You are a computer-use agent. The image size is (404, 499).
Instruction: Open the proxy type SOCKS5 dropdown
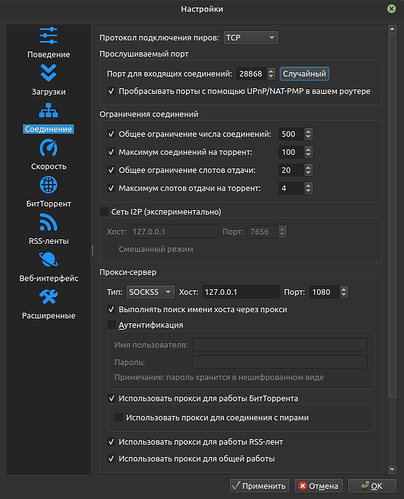[x=151, y=292]
